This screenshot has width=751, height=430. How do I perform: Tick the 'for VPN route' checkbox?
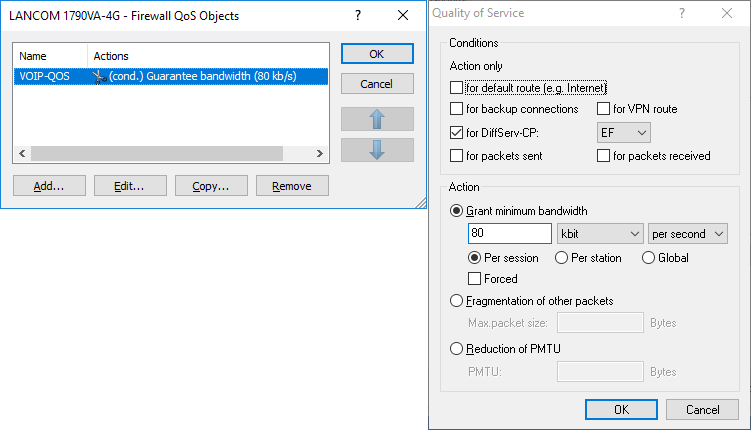603,109
